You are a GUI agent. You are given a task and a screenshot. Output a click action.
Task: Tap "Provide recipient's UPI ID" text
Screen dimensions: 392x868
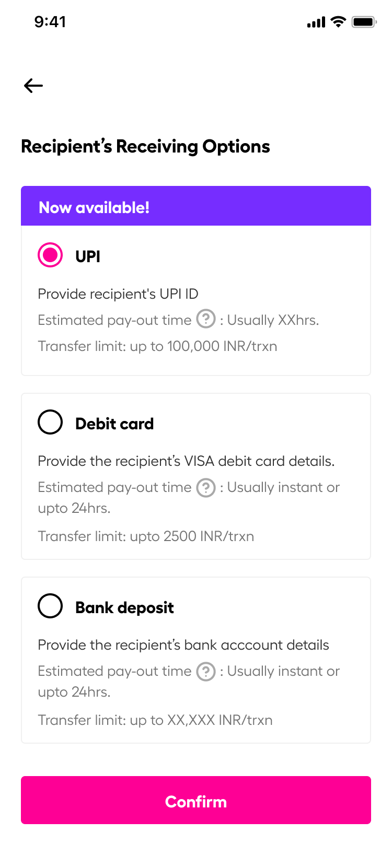point(118,294)
